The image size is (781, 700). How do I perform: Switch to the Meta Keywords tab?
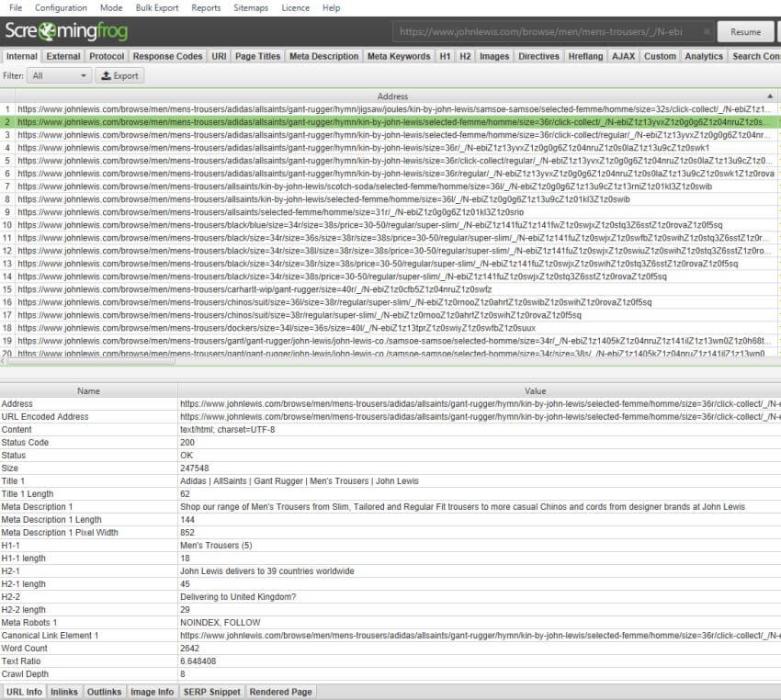point(399,56)
